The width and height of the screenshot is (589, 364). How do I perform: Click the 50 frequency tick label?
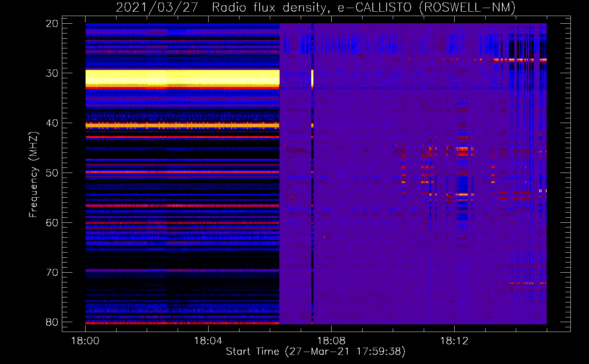[x=52, y=173]
